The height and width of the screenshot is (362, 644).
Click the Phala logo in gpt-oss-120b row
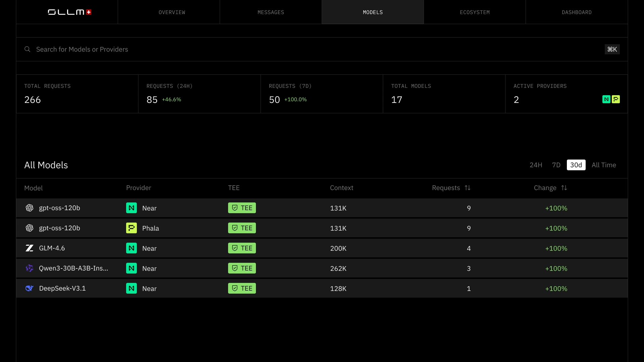[131, 228]
